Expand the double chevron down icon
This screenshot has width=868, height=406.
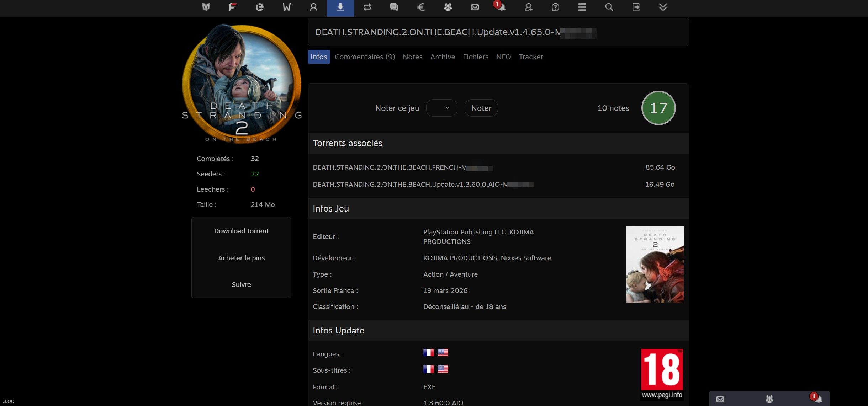[x=663, y=7]
